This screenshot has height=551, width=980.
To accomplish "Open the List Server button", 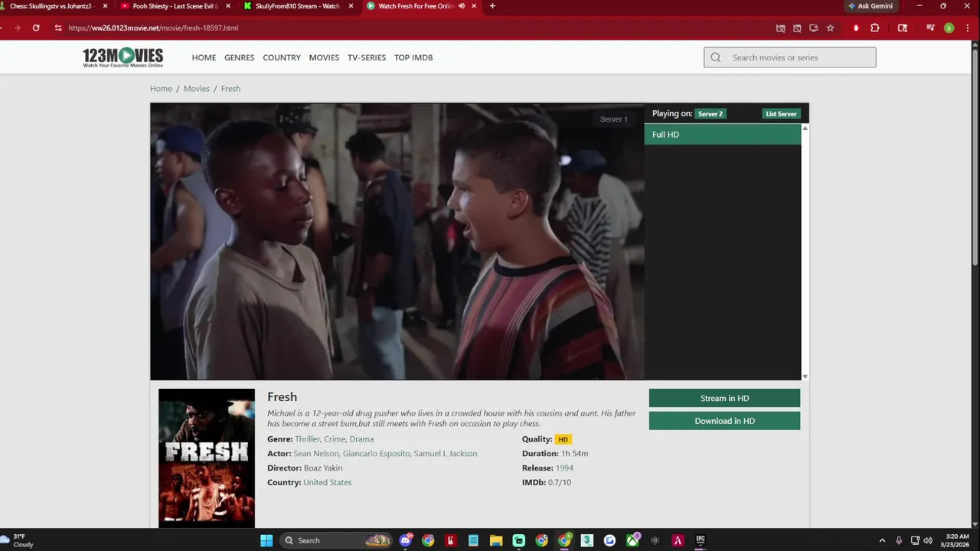I will click(781, 113).
